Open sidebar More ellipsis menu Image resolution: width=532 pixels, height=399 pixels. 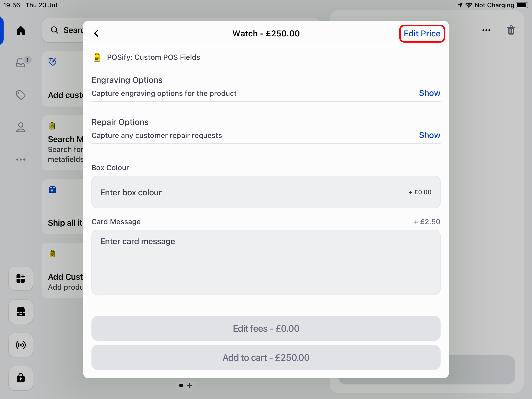21,159
